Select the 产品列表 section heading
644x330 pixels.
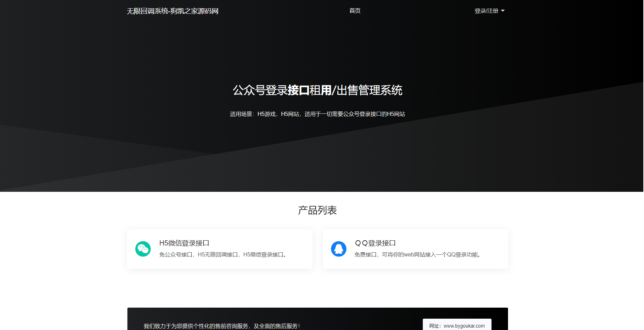(x=317, y=210)
